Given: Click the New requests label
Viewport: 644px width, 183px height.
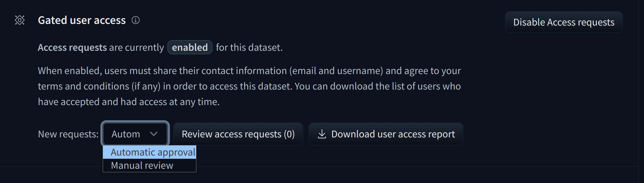Looking at the screenshot, I should click(x=68, y=134).
